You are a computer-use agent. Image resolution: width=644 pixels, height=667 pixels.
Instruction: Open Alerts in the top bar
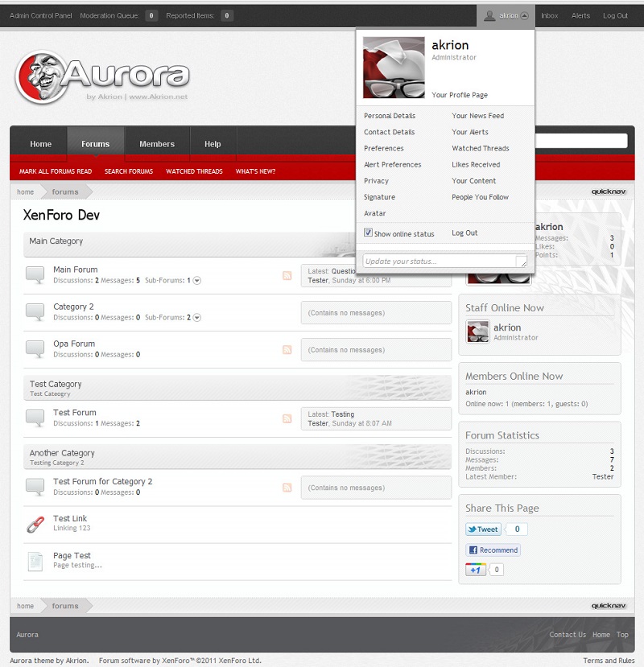pos(580,16)
